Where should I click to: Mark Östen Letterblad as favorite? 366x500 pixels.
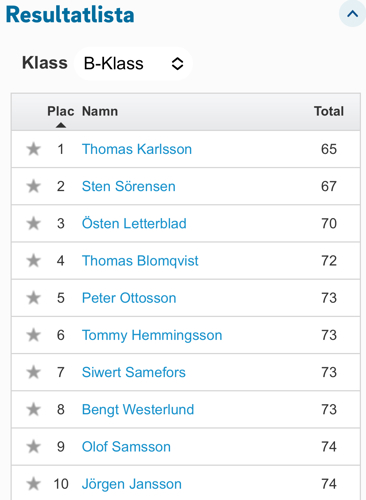[33, 223]
